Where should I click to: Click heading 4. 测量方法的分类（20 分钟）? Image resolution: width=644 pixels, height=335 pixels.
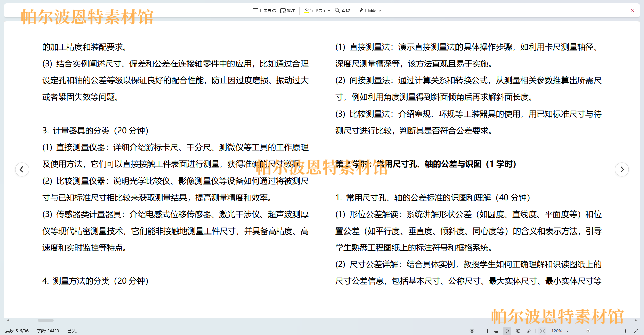click(96, 281)
